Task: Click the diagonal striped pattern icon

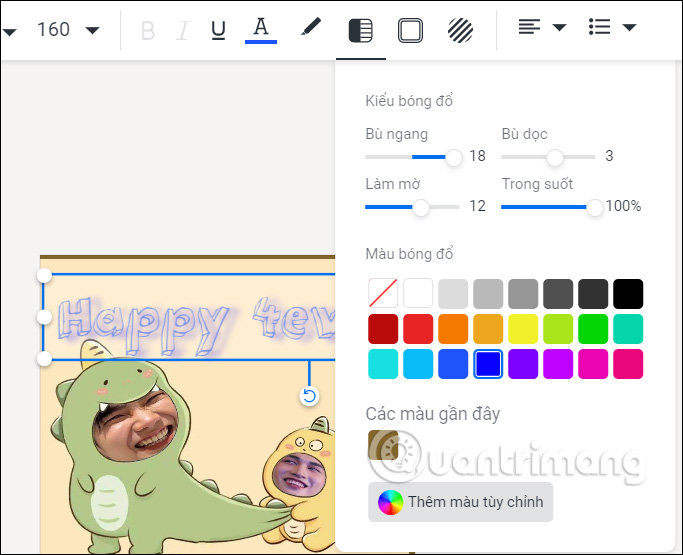Action: coord(460,30)
